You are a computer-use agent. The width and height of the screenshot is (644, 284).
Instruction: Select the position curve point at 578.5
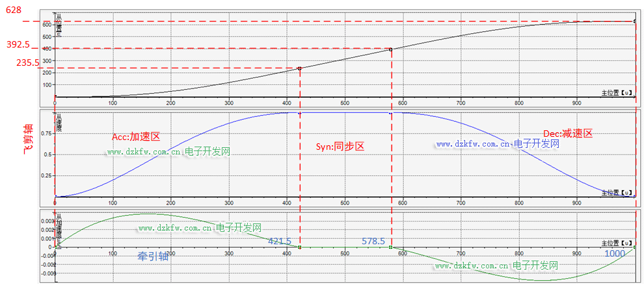click(x=390, y=49)
